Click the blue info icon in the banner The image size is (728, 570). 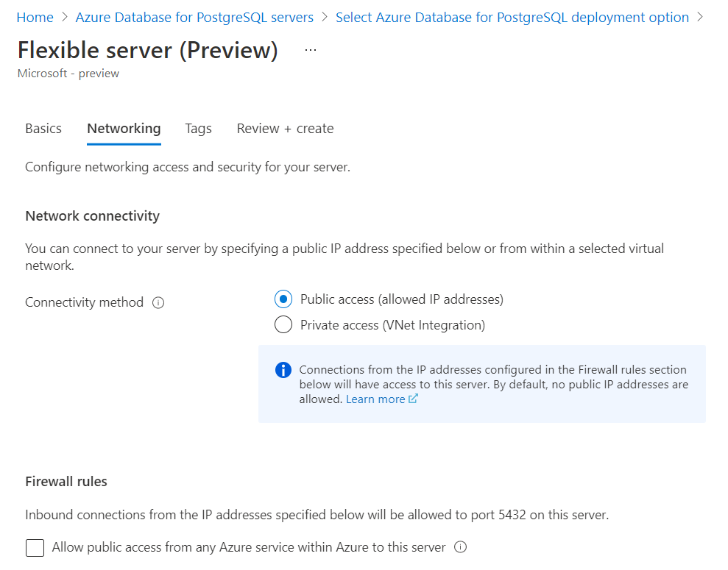pyautogui.click(x=283, y=370)
